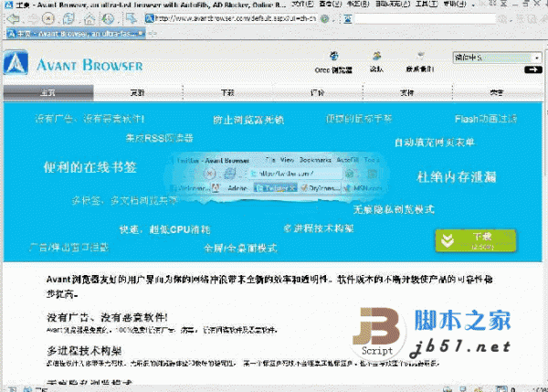Click the black arrow button under the language box
This screenshot has width=548, height=392.
coord(533,69)
